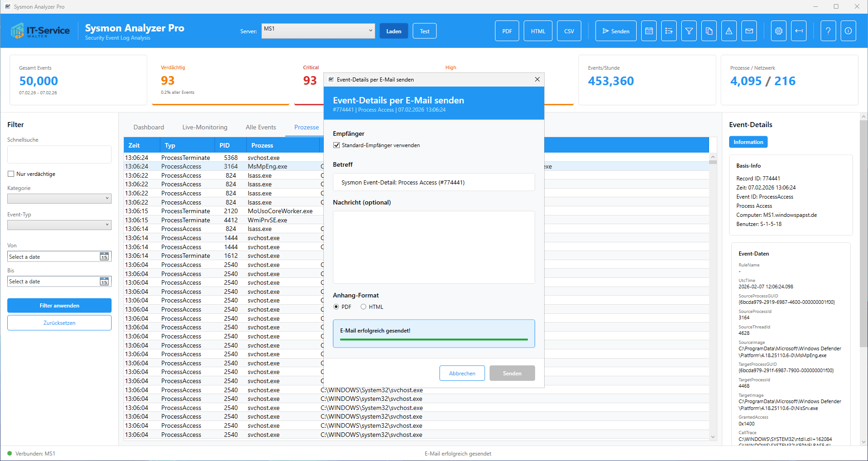Click the calendar icon in the toolbar
This screenshot has width=868, height=461.
[648, 31]
